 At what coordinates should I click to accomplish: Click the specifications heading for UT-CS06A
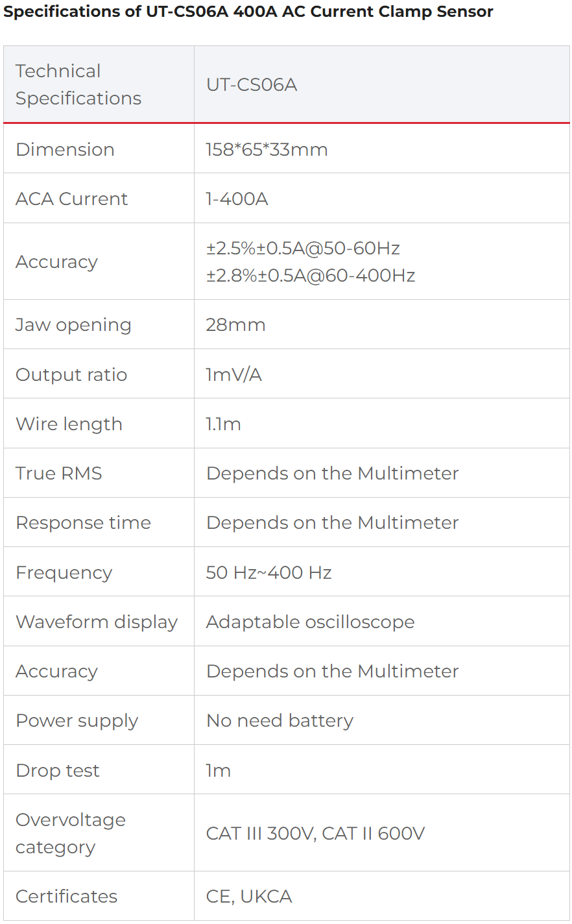[x=248, y=12]
